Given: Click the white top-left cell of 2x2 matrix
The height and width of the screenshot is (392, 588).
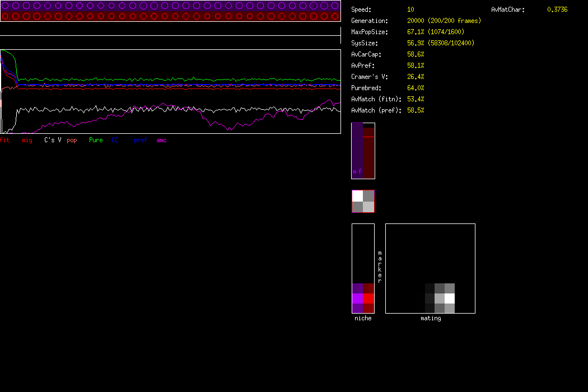Looking at the screenshot, I should 357,196.
